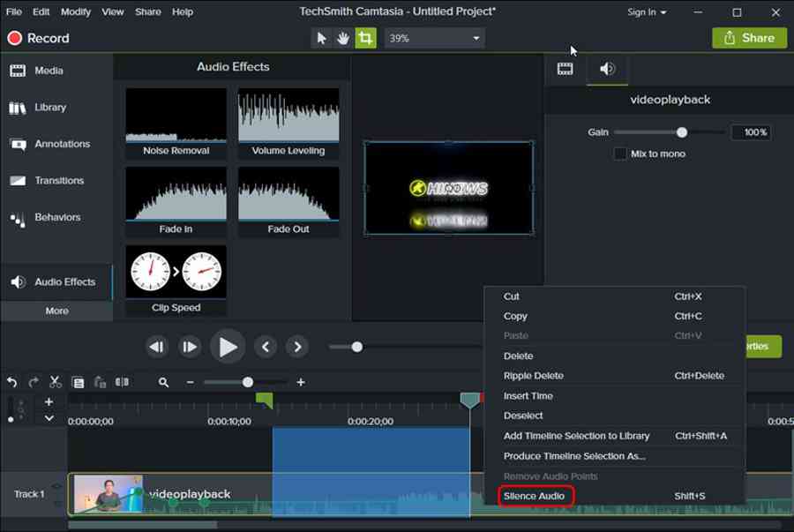Click the previous frame step-back button
This screenshot has height=532, width=794.
coord(157,347)
